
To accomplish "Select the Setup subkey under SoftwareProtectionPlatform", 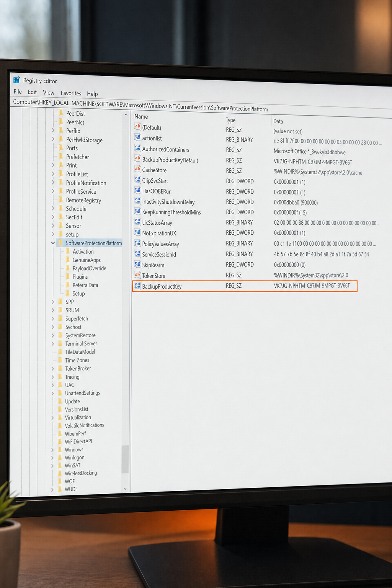I will 78,294.
